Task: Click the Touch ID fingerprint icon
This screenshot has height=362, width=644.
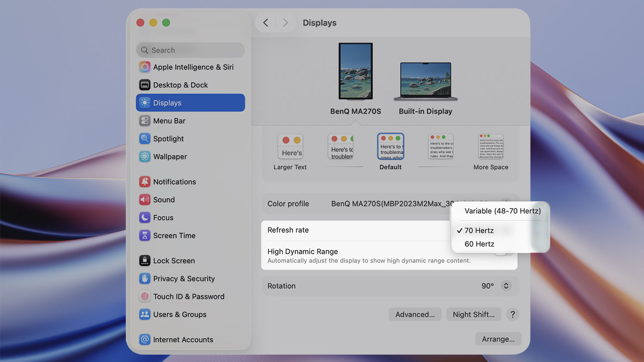Action: coord(145,296)
